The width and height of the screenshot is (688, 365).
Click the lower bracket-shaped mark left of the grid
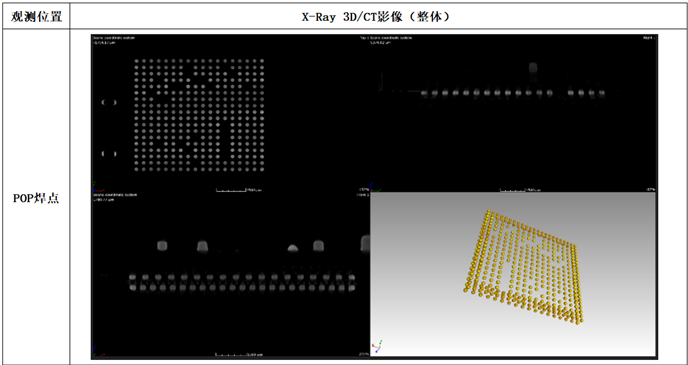[109, 154]
